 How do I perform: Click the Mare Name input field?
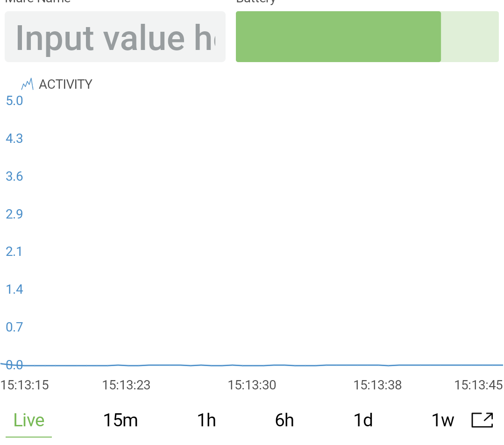(x=115, y=37)
